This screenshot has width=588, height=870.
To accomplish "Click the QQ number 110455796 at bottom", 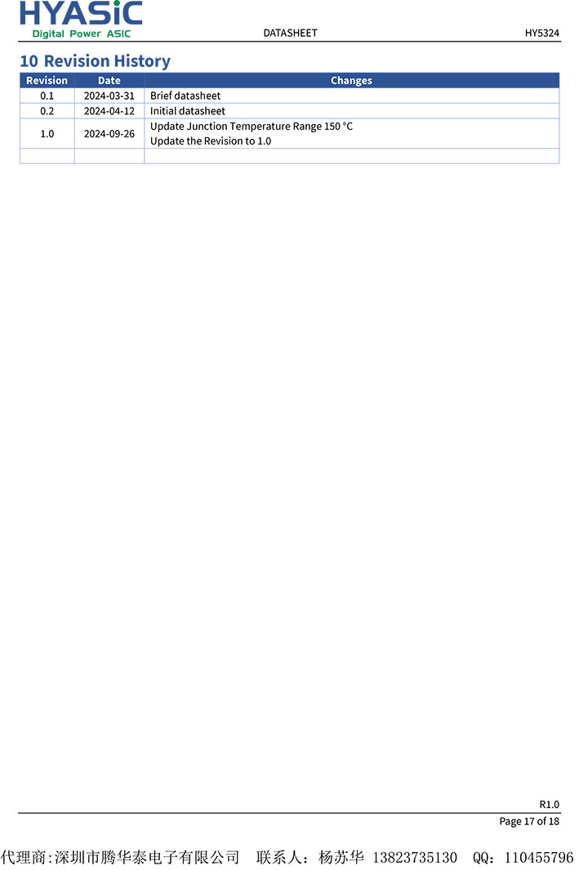I will click(x=539, y=857).
